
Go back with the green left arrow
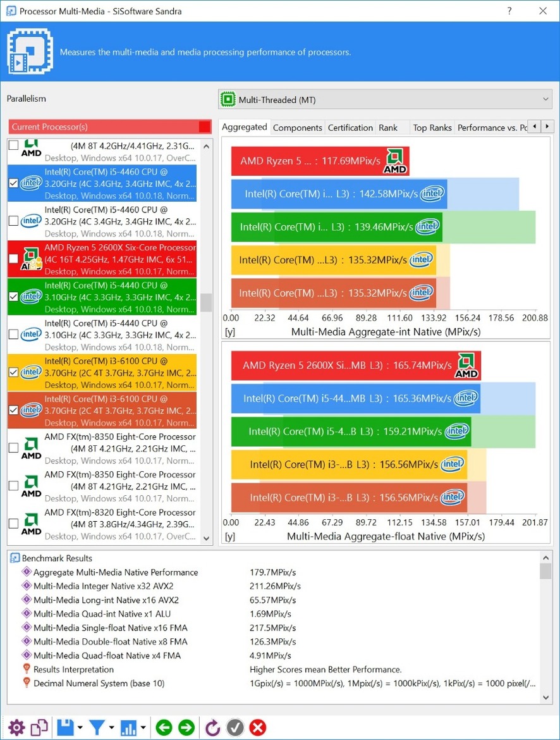pos(164,727)
